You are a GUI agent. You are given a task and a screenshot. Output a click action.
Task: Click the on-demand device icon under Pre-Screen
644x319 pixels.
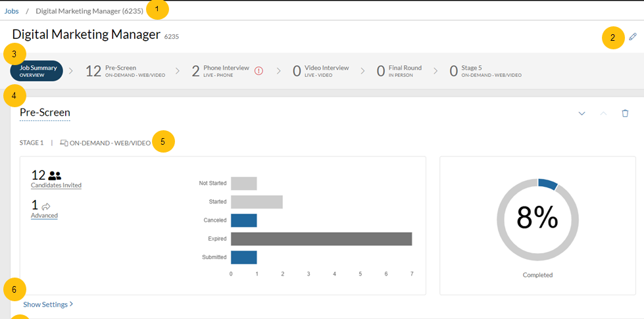(64, 143)
